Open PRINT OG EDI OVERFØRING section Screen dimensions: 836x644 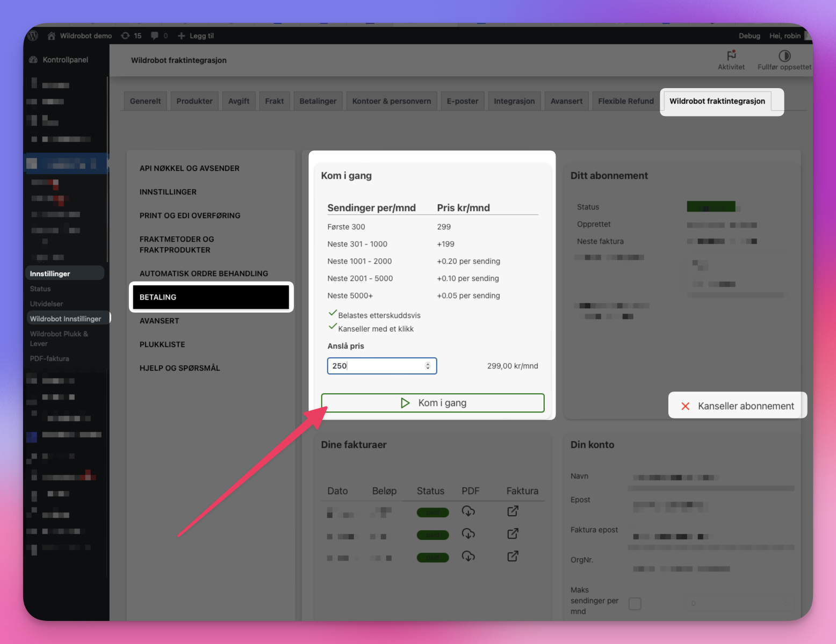point(190,215)
